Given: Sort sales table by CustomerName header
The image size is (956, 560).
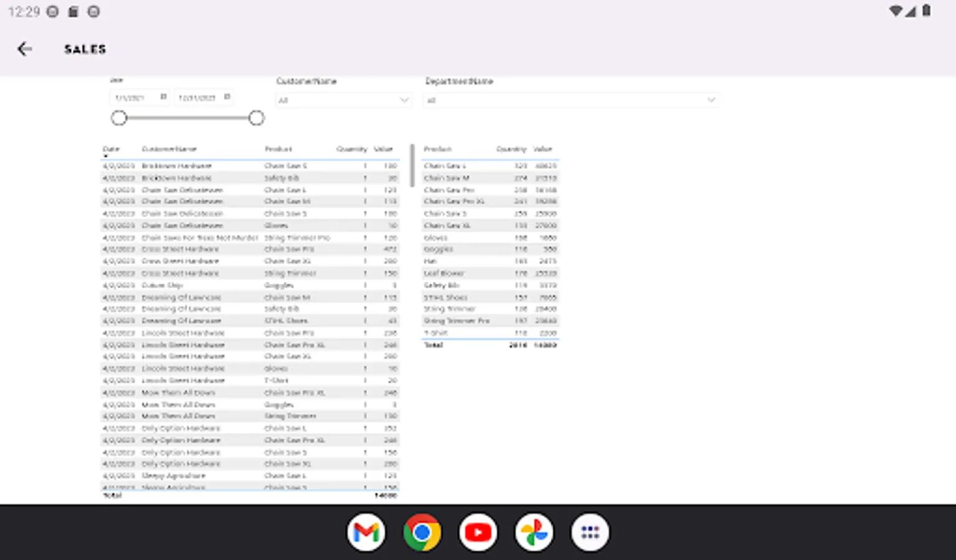Looking at the screenshot, I should [169, 149].
